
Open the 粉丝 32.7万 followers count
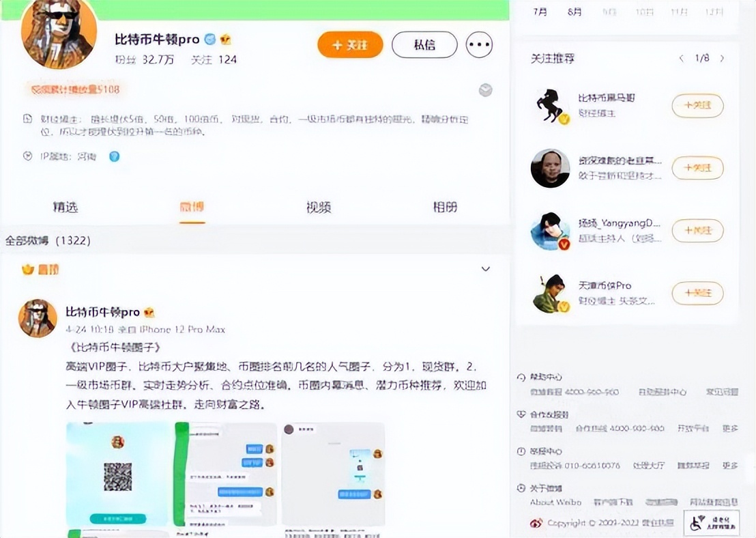click(x=144, y=60)
